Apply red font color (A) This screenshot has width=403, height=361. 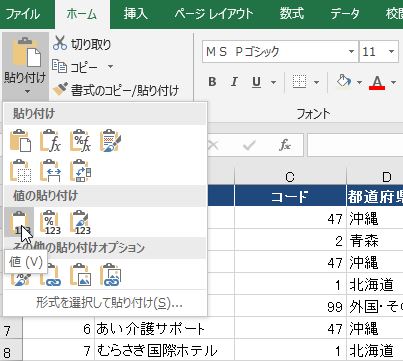(377, 82)
